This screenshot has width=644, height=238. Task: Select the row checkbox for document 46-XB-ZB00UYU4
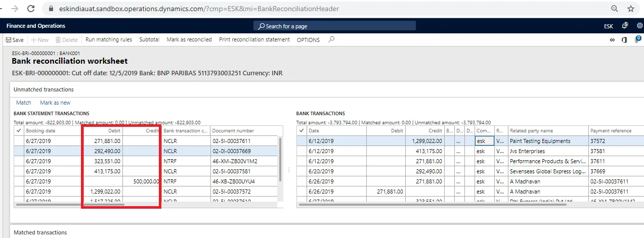click(x=19, y=181)
